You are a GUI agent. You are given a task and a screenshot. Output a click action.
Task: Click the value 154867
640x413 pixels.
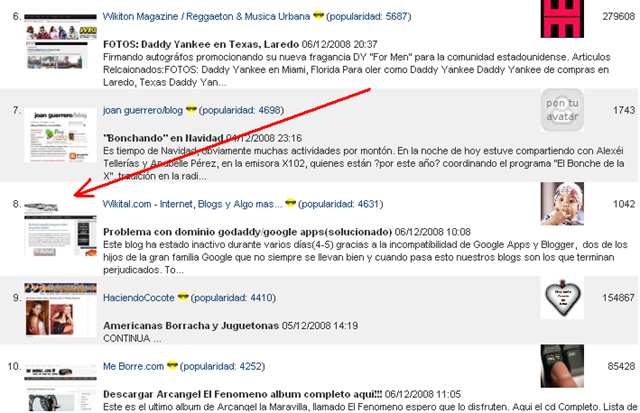(619, 298)
